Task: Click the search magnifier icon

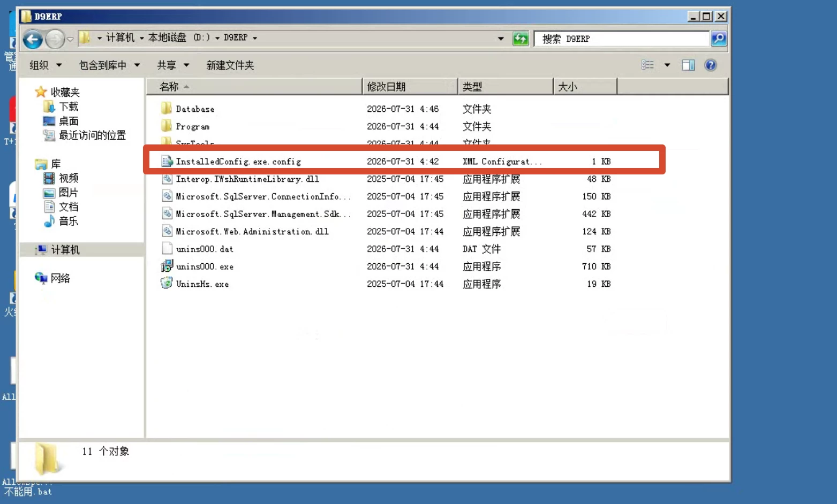Action: click(719, 39)
